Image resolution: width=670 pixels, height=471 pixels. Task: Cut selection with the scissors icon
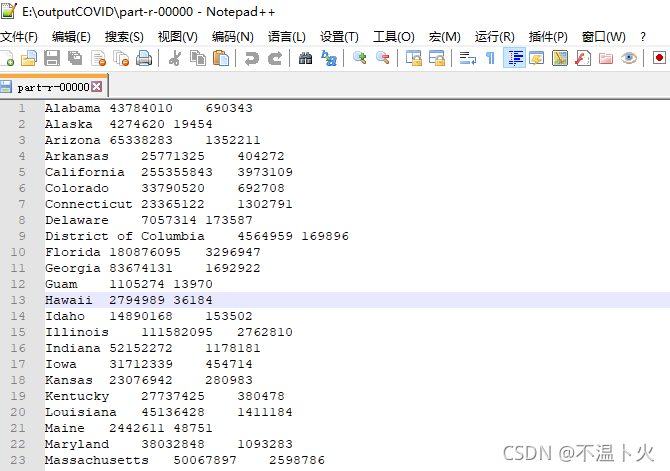(174, 59)
